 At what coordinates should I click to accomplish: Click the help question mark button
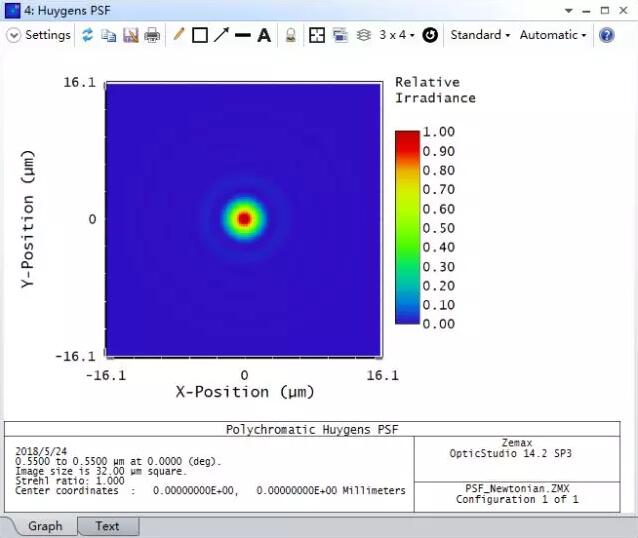[x=606, y=35]
